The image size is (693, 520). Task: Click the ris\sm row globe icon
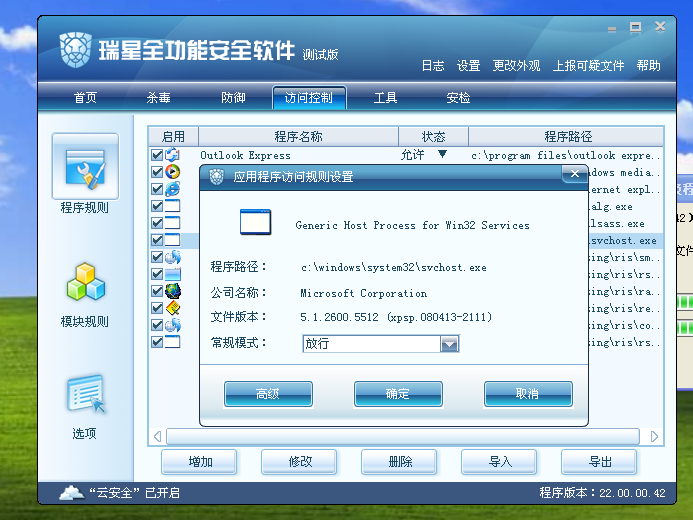coord(173,257)
